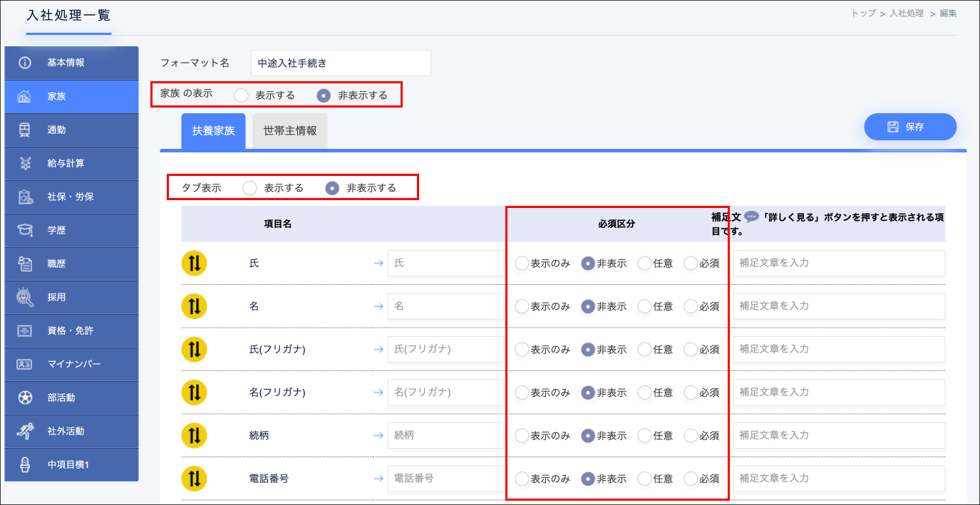The height and width of the screenshot is (505, 980).
Task: Click the graduation cap icon for 学歴
Action: [x=25, y=230]
